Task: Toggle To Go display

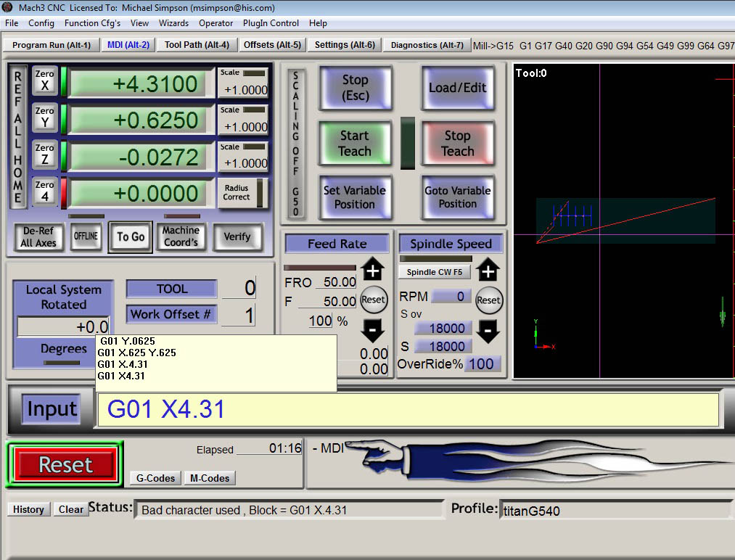Action: 131,236
